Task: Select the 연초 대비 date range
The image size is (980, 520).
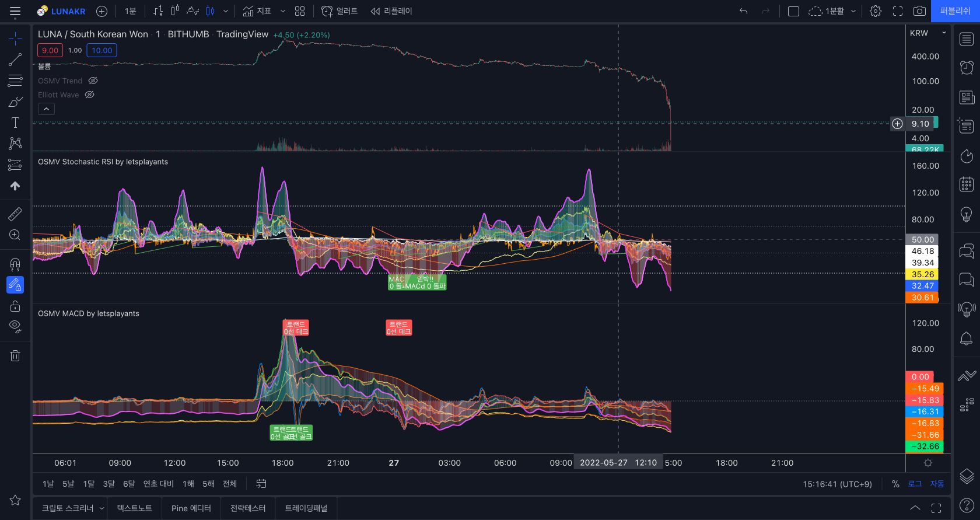Action: (x=159, y=484)
